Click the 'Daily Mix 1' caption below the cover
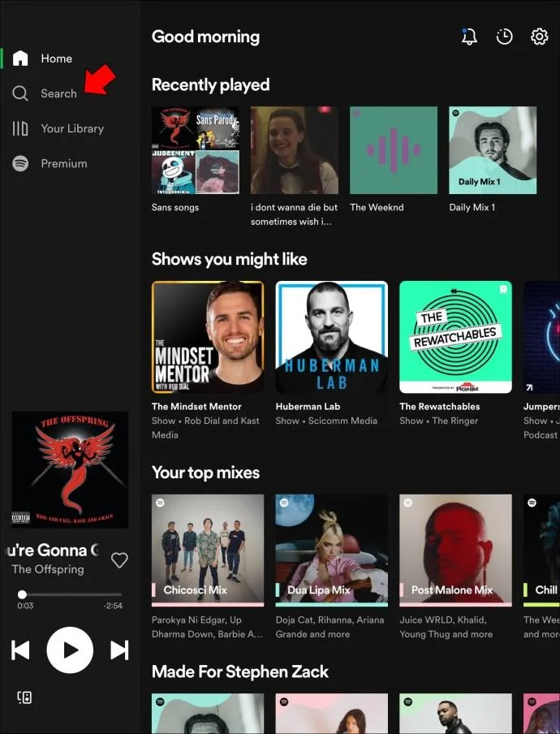The height and width of the screenshot is (734, 560). pyautogui.click(x=472, y=207)
